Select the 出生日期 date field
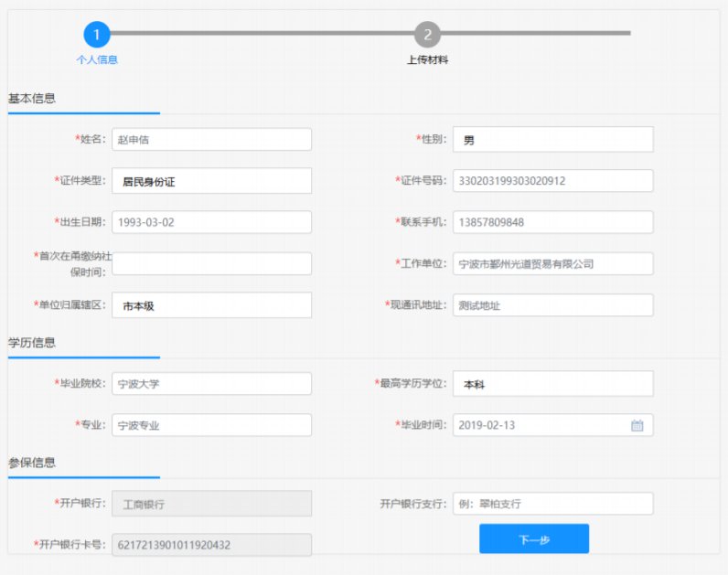Screen dimensions: 728x575 coord(211,222)
